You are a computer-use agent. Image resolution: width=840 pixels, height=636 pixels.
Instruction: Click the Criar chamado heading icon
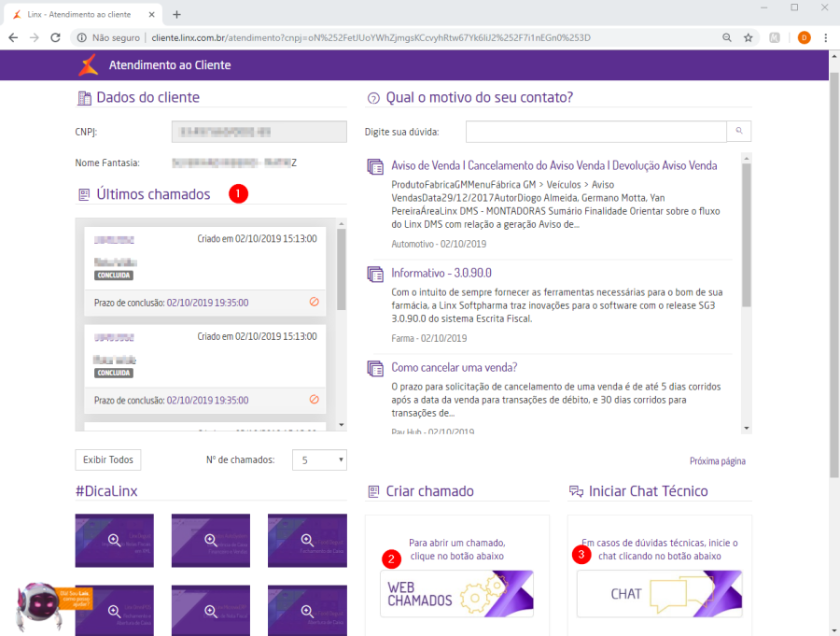(373, 491)
